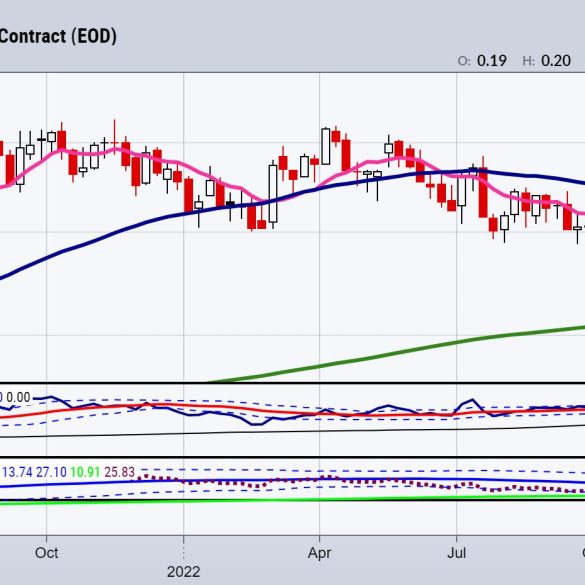The height and width of the screenshot is (585, 585).
Task: Select the thick green long-term average line
Action: click(395, 352)
